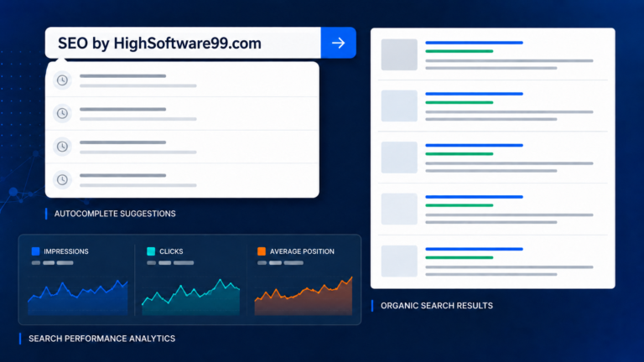
Task: Click the fifth search result's blue title link
Action: click(x=474, y=249)
